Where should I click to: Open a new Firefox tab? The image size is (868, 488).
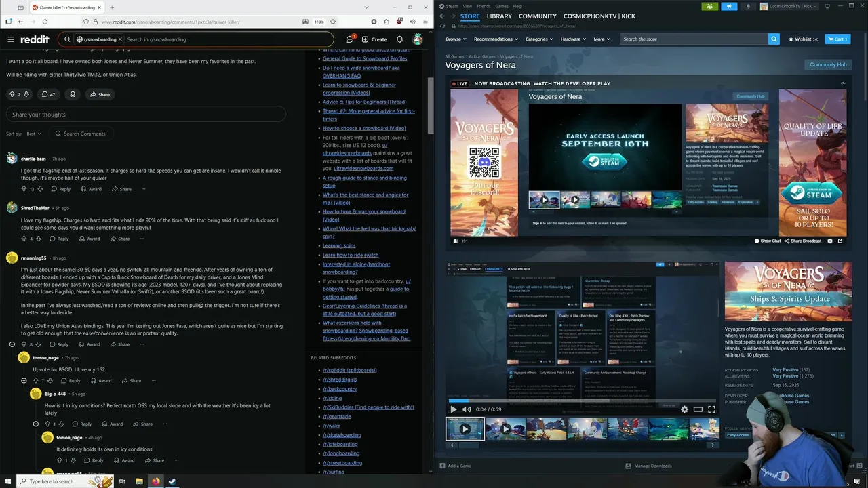(112, 7)
